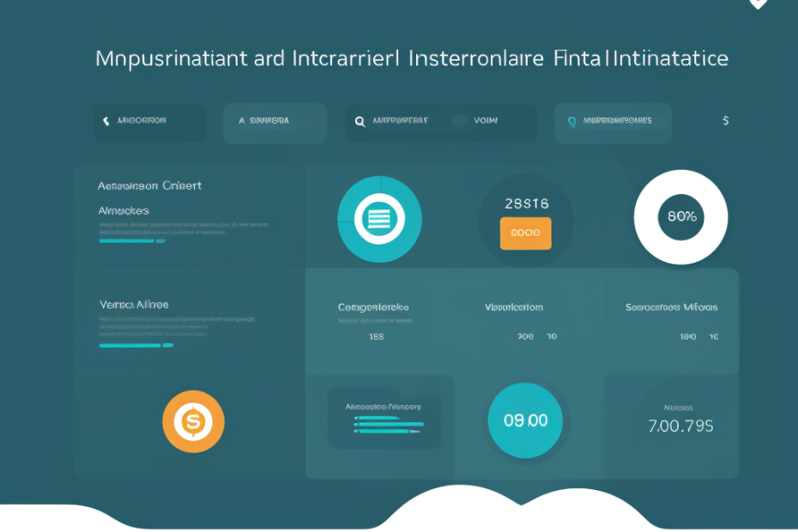
Task: Select the Visualization column heading
Action: tap(513, 306)
